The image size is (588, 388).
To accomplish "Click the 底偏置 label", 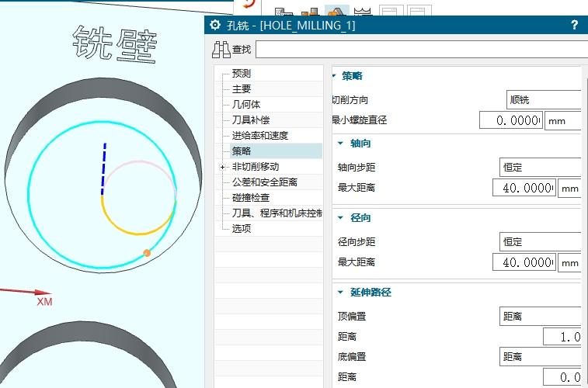I will [352, 357].
